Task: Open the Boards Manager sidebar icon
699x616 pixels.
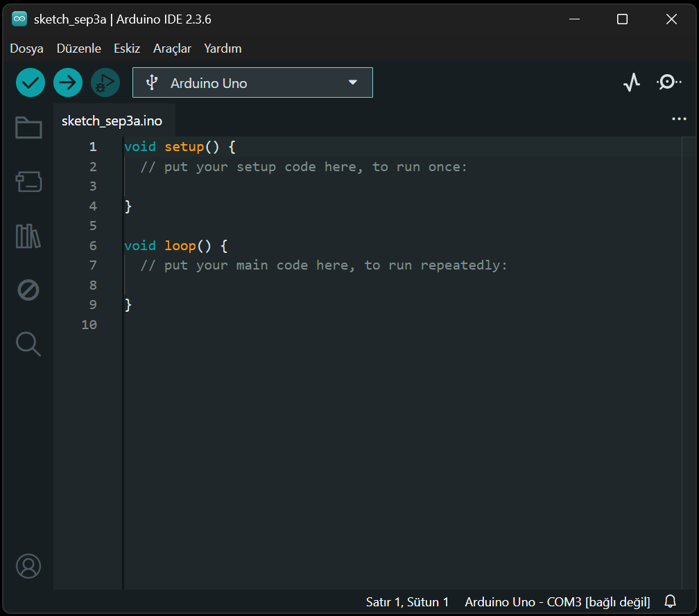Action: tap(28, 182)
